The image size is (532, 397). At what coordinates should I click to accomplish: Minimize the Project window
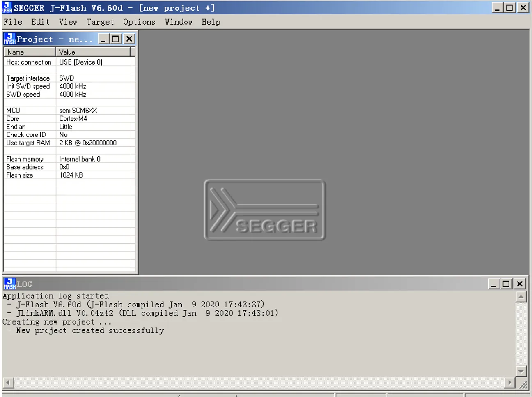(x=103, y=39)
